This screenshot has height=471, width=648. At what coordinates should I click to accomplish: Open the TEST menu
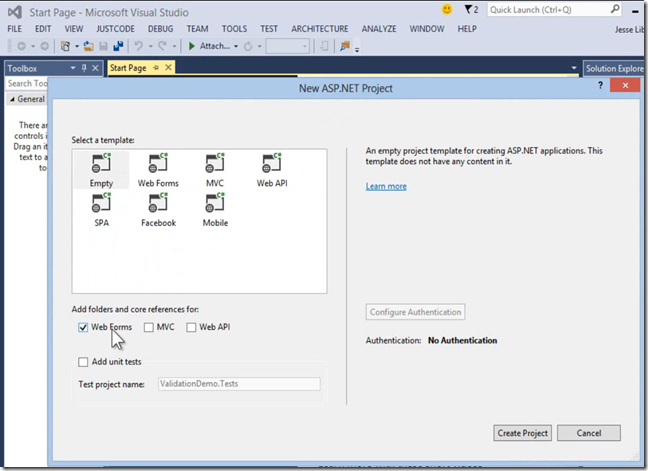coord(269,29)
